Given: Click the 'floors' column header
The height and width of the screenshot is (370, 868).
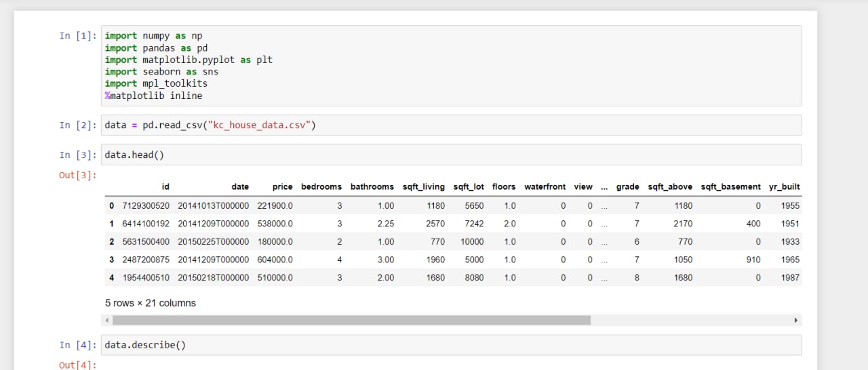Looking at the screenshot, I should pos(504,186).
